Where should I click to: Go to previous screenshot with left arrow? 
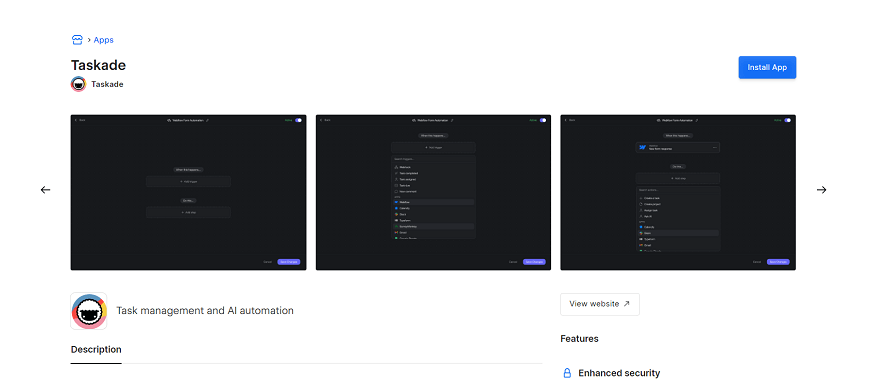[x=45, y=190]
